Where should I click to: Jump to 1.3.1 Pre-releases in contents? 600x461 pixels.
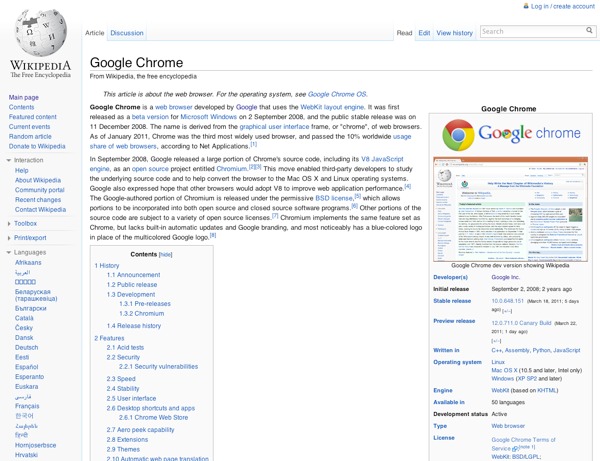click(145, 304)
